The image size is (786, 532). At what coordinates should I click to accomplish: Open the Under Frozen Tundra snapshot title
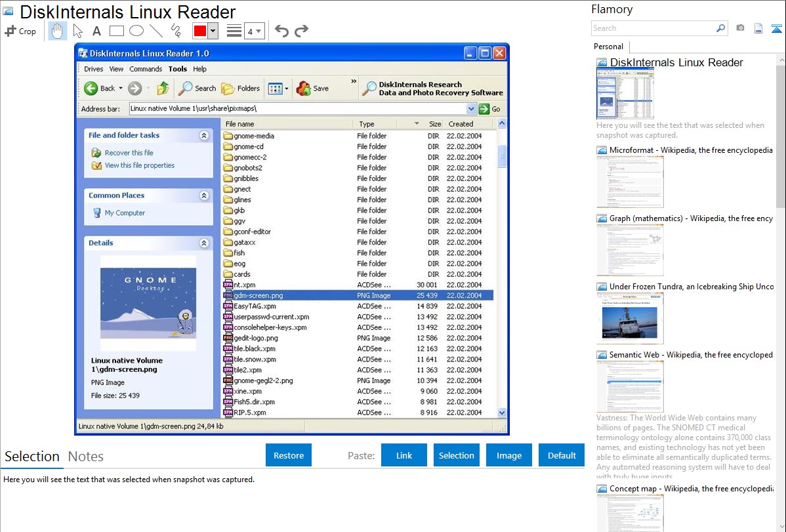[x=692, y=287]
